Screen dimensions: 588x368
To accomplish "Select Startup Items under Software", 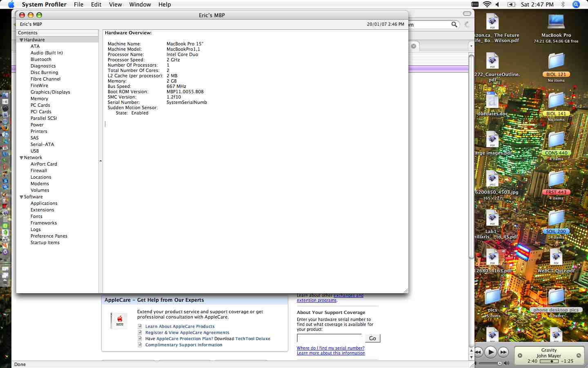I will coord(45,242).
